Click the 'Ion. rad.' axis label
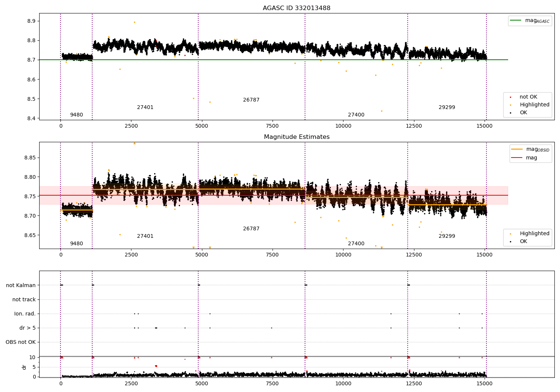Screen dimensions: 560x392 click(25, 314)
